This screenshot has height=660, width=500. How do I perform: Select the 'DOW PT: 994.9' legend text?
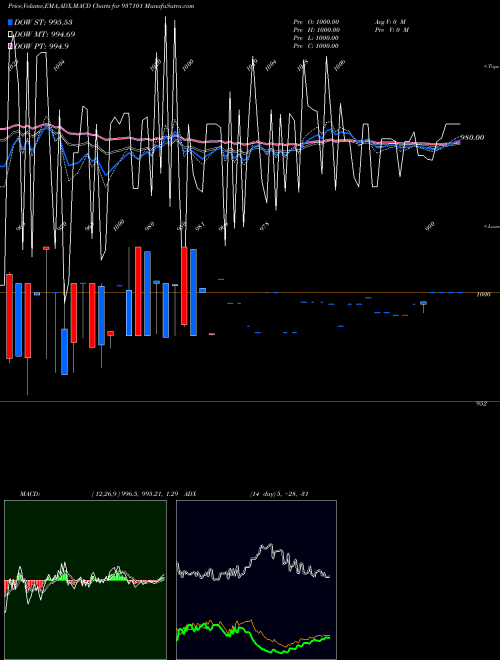coord(42,46)
